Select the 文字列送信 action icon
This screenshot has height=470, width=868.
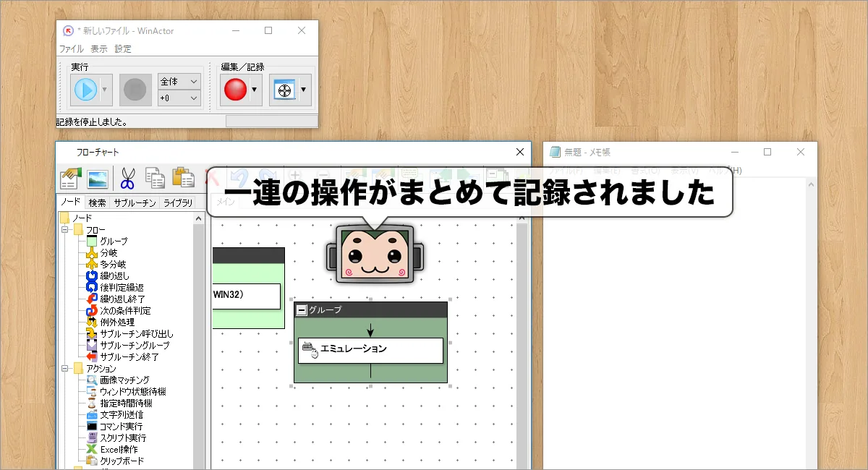(92, 414)
